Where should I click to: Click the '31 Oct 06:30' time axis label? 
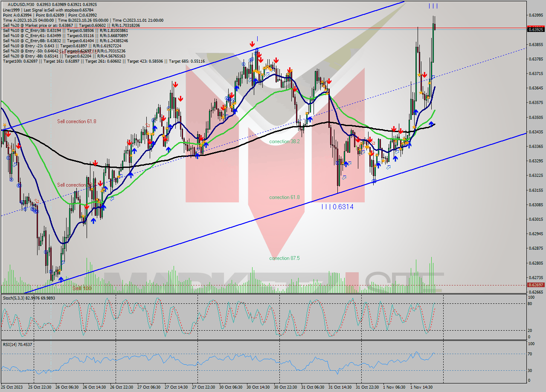coord(313,387)
